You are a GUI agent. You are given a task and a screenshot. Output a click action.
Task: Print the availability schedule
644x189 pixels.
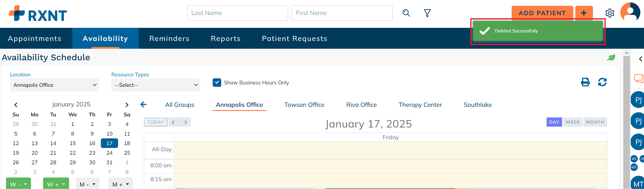pos(585,82)
